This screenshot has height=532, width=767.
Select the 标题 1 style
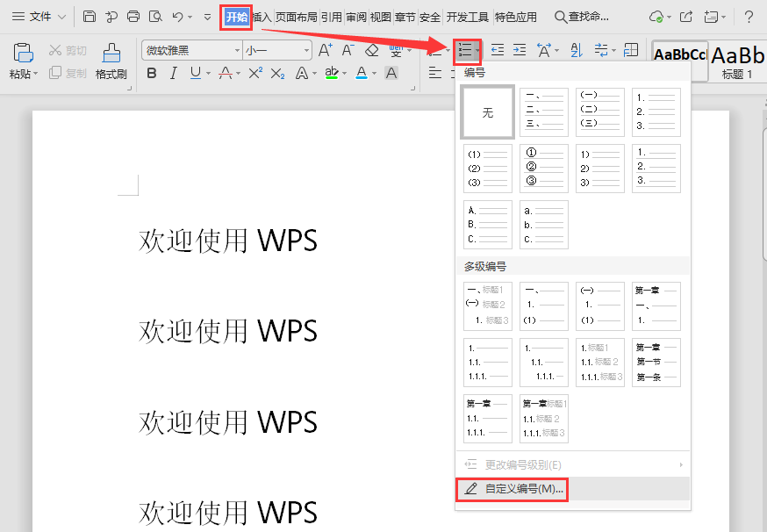(x=738, y=61)
